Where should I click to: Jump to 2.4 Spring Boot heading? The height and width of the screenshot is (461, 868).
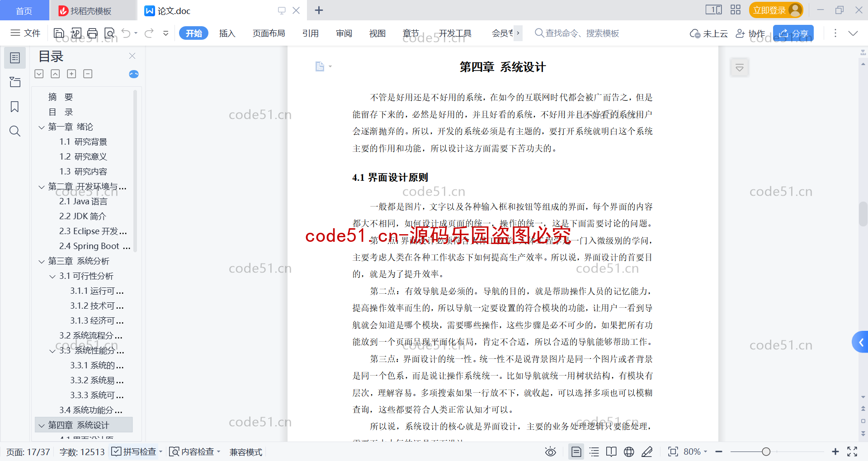pyautogui.click(x=94, y=246)
